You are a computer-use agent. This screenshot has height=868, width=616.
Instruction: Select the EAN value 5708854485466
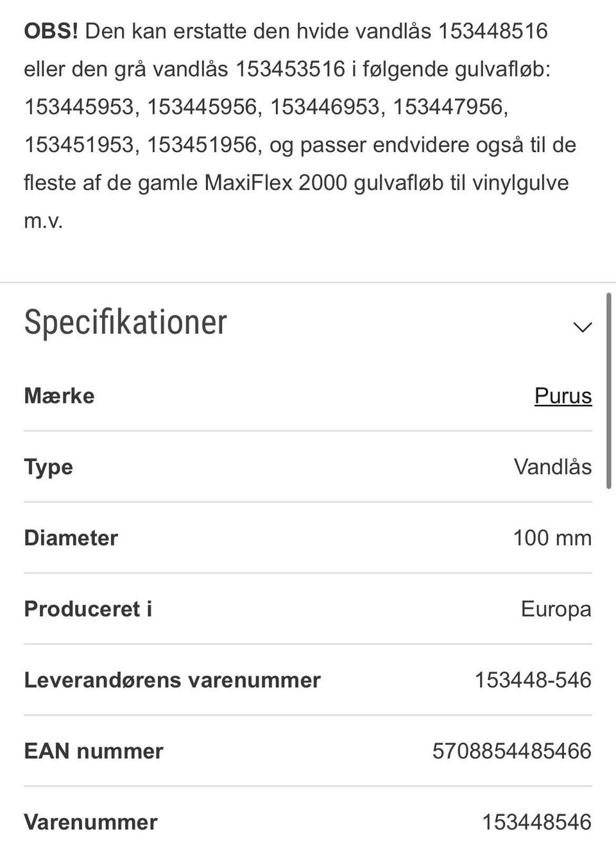[x=511, y=751]
